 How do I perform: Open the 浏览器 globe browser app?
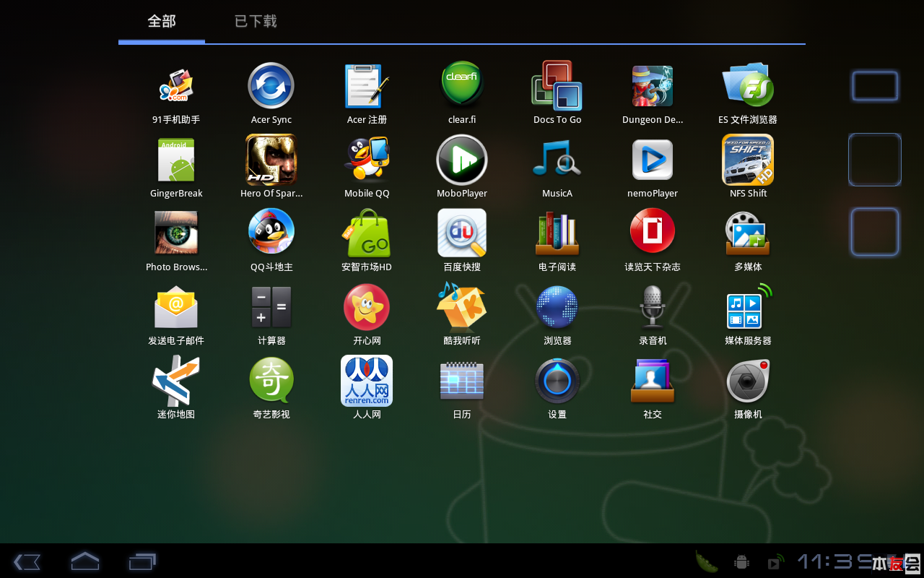(557, 308)
